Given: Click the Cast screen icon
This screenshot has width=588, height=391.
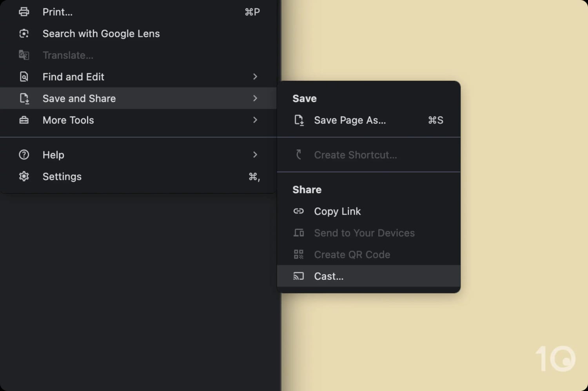Looking at the screenshot, I should 299,276.
